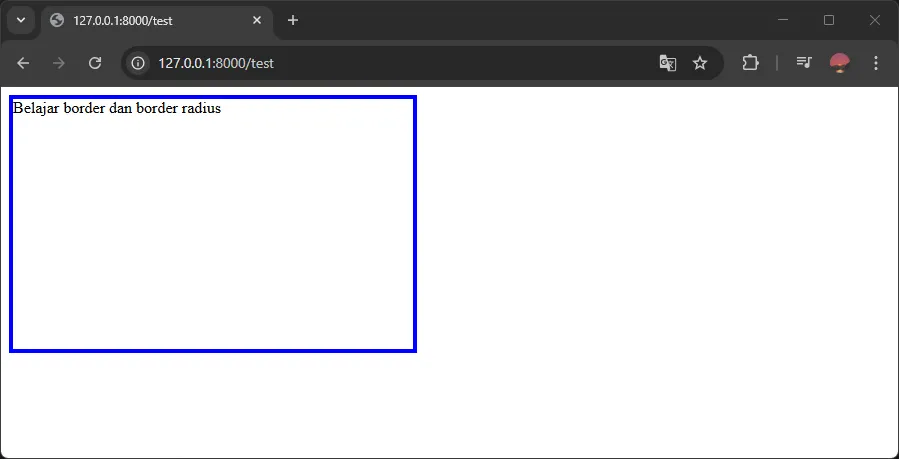Click the forward navigation arrow
899x459 pixels.
pyautogui.click(x=59, y=63)
